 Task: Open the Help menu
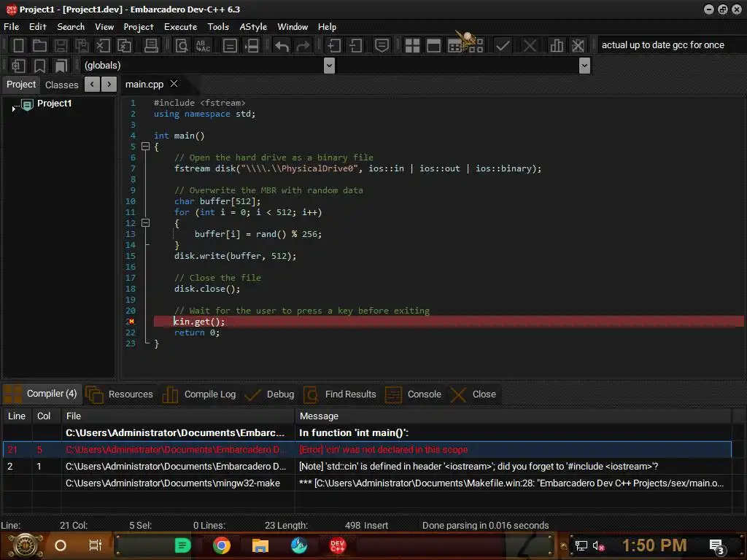point(328,27)
